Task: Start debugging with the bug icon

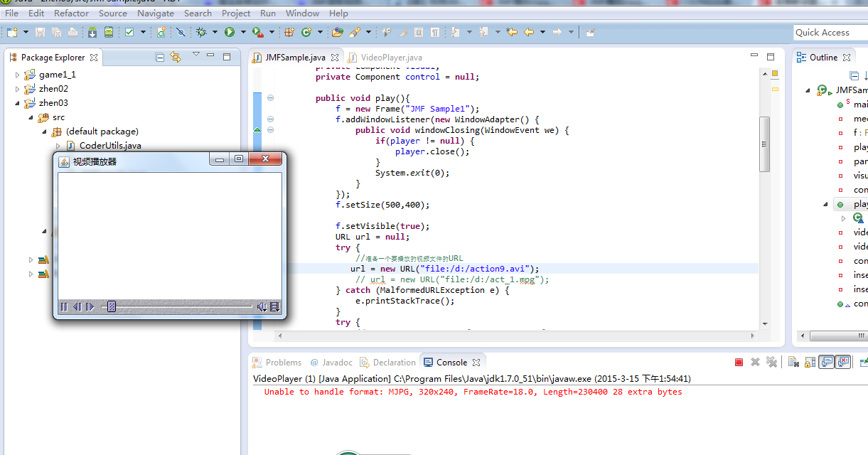Action: pos(202,32)
